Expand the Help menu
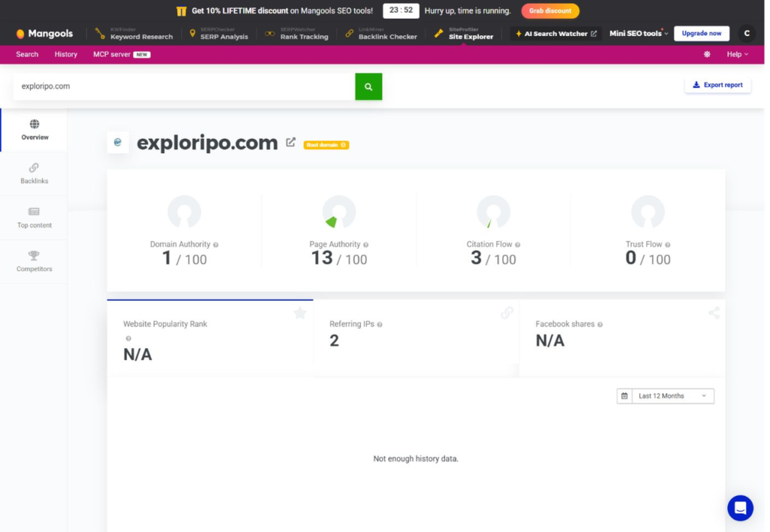Image resolution: width=770 pixels, height=532 pixels. coord(737,54)
